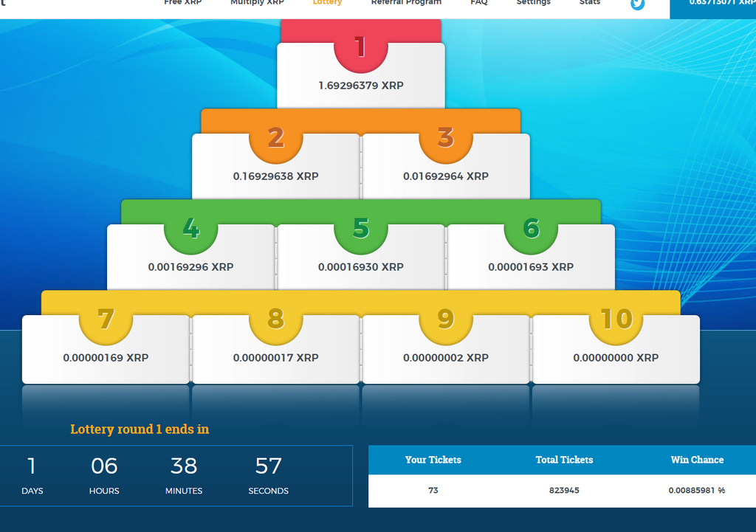Image resolution: width=756 pixels, height=532 pixels.
Task: Click the HOURS label
Action: [x=104, y=491]
